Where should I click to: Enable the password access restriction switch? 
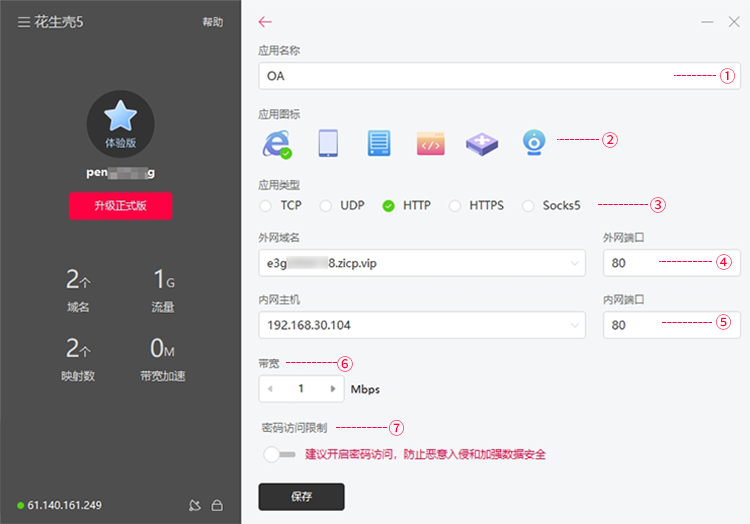click(279, 454)
